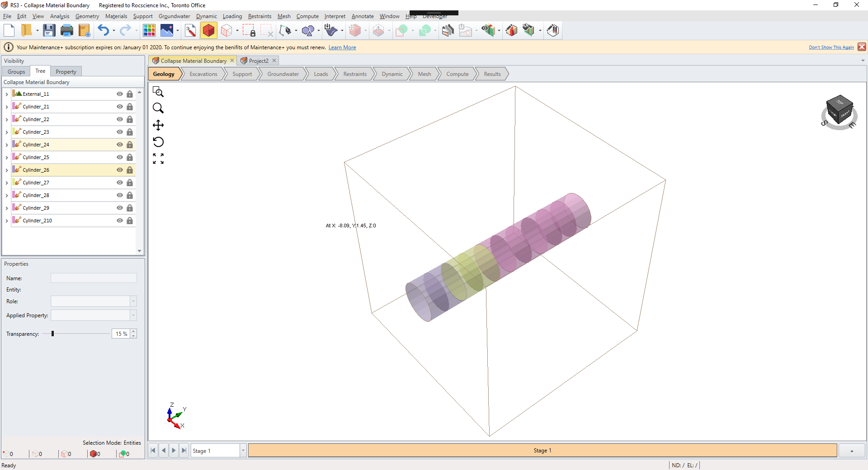Toggle visibility of Cylinder_24
This screenshot has height=470, width=868.
tap(120, 145)
